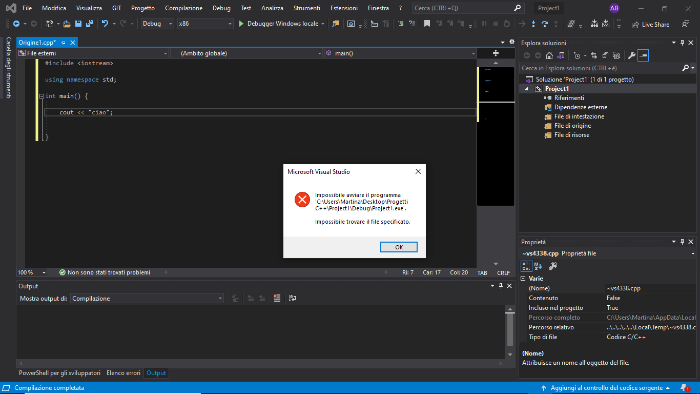700x394 pixels.
Task: Click the AB user account avatar
Action: (x=614, y=8)
